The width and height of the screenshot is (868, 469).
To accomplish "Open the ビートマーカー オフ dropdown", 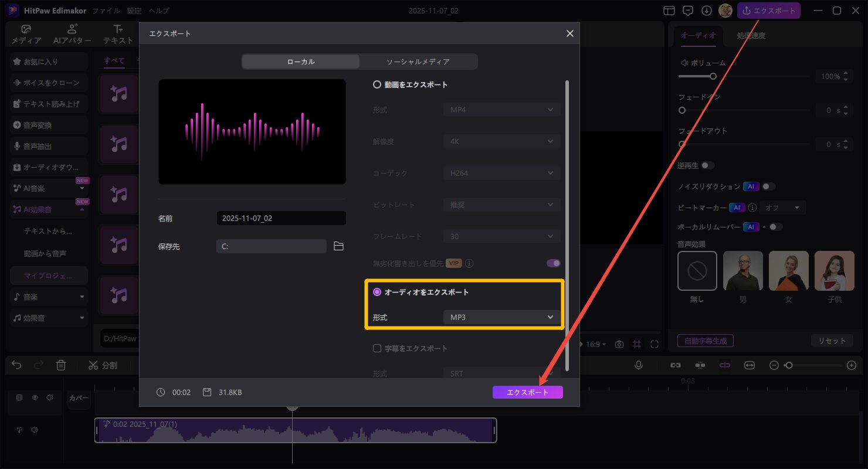I will (x=782, y=207).
